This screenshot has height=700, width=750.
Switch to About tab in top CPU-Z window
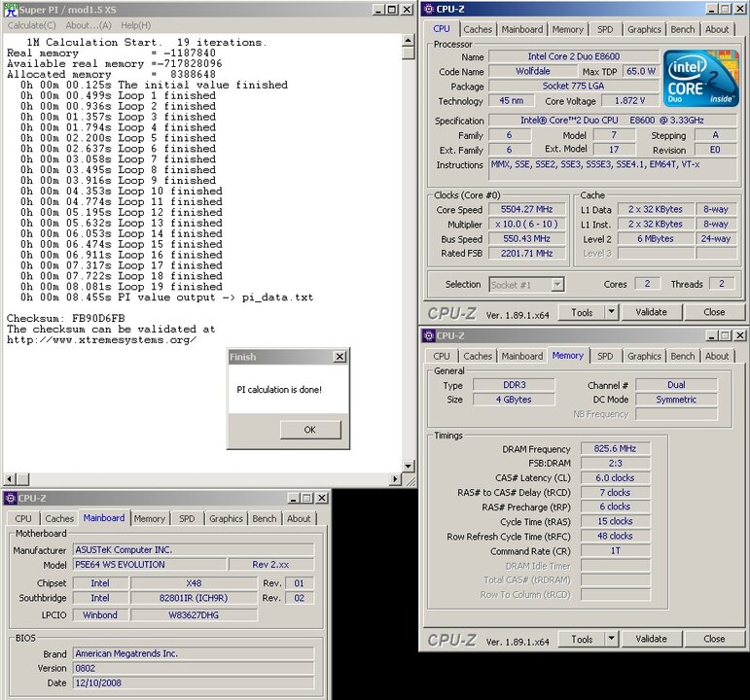coord(717,29)
